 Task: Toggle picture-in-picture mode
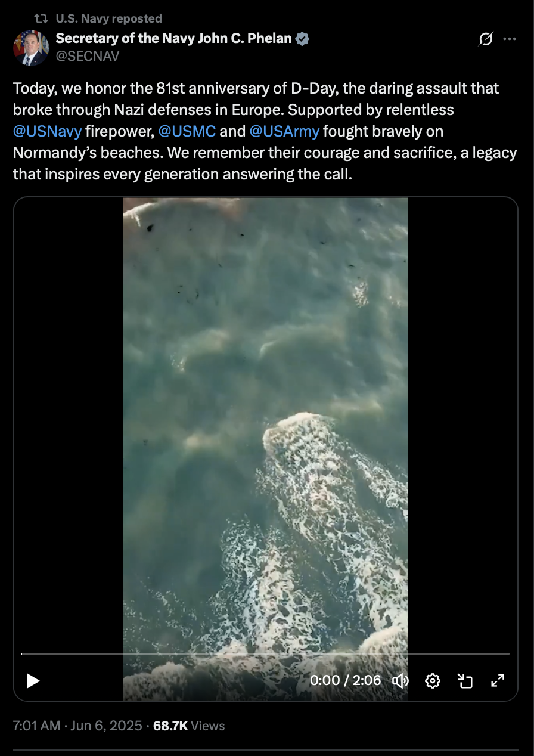[465, 680]
